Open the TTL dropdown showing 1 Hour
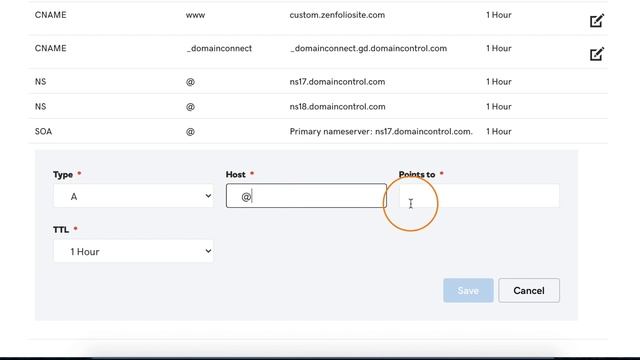The height and width of the screenshot is (360, 640). coord(133,251)
